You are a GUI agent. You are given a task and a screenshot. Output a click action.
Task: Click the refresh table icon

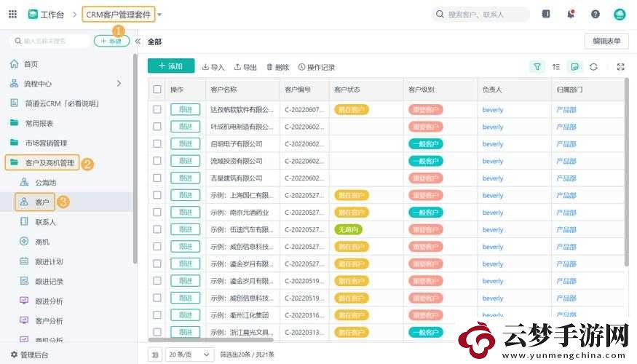pyautogui.click(x=593, y=67)
